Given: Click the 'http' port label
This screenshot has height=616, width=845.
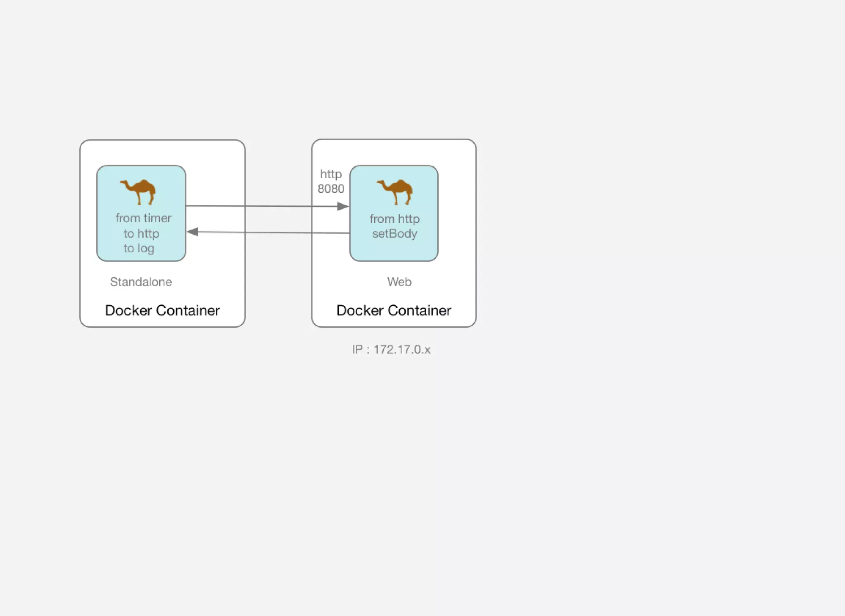Looking at the screenshot, I should coord(331,174).
